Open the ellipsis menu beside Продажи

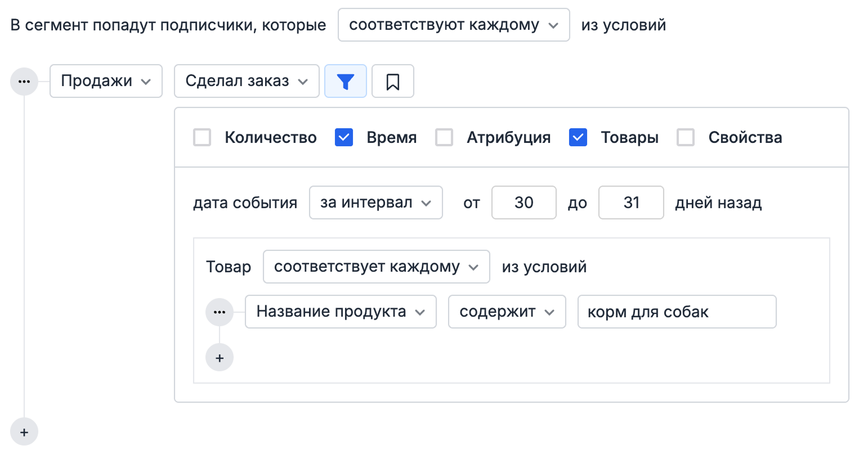coord(24,81)
